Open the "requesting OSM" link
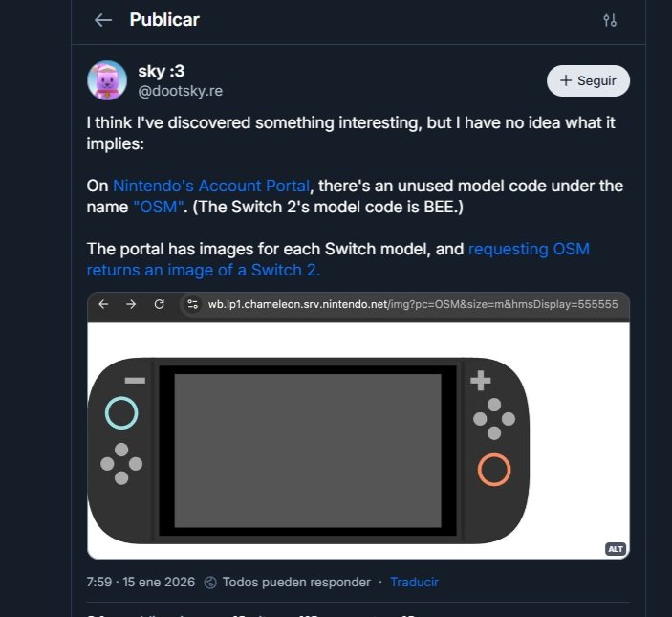The height and width of the screenshot is (617, 672). (529, 249)
